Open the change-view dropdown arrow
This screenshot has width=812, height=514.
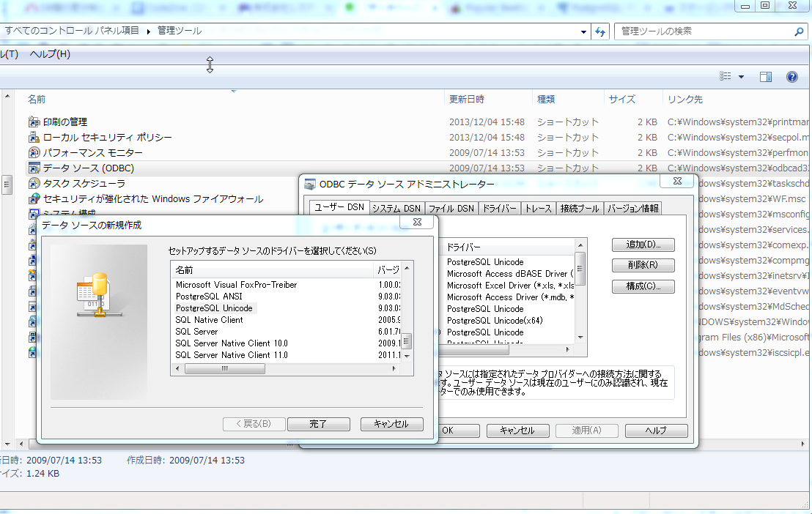739,77
